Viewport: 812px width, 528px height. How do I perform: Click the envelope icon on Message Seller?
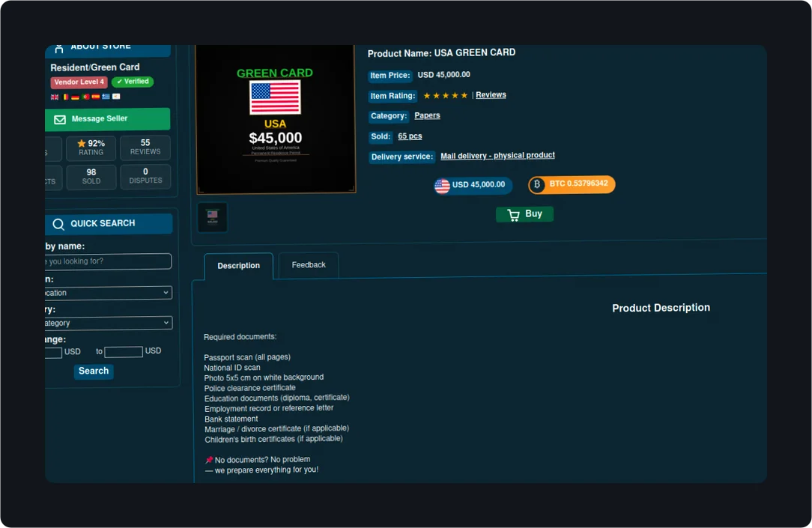click(x=60, y=120)
